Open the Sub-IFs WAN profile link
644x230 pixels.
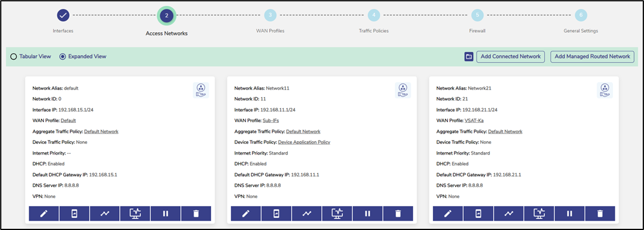[x=271, y=121]
